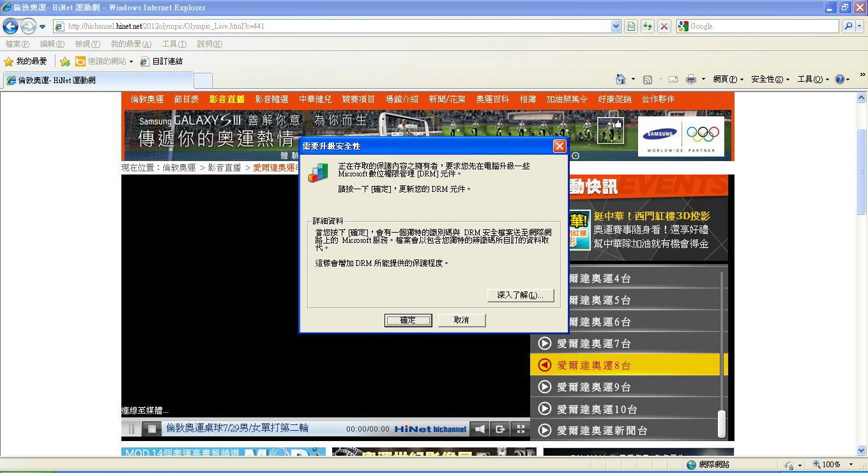Select the 倫敦奧運- HiNet 運動網 tab

pyautogui.click(x=98, y=81)
